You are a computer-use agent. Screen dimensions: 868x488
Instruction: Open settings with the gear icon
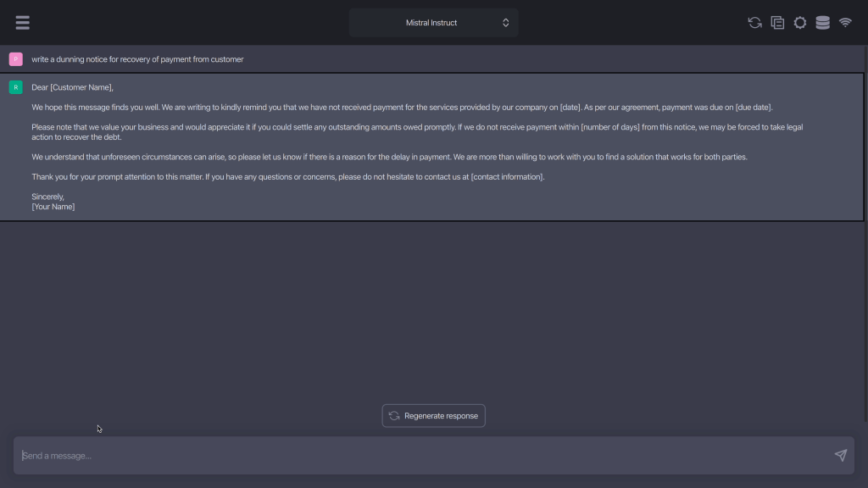point(800,23)
